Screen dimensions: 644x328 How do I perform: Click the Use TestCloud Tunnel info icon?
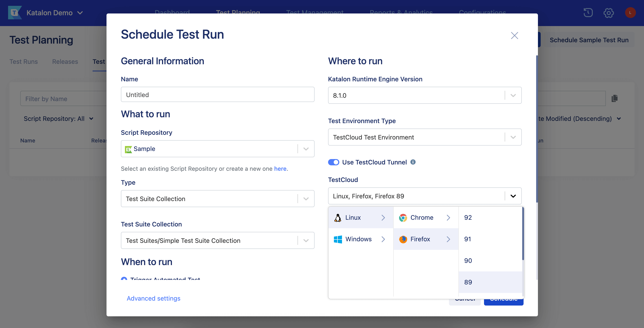point(413,162)
